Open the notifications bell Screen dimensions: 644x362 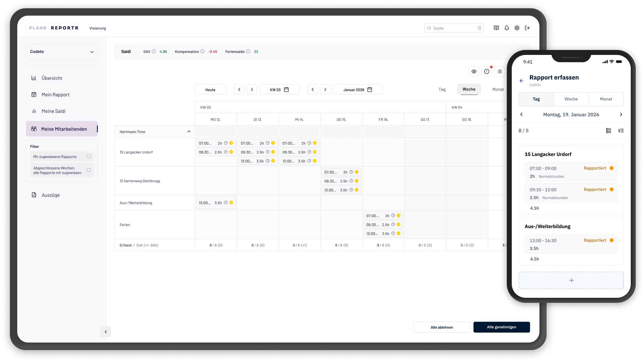(x=506, y=28)
